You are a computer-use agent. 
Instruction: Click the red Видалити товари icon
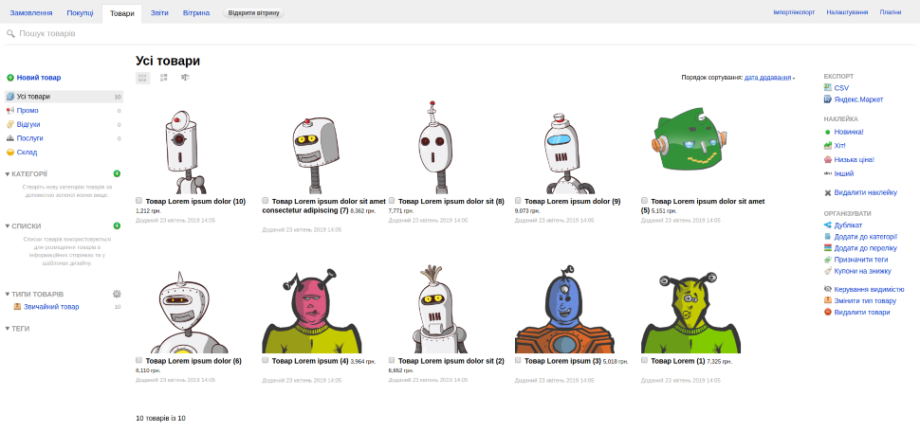coord(828,312)
